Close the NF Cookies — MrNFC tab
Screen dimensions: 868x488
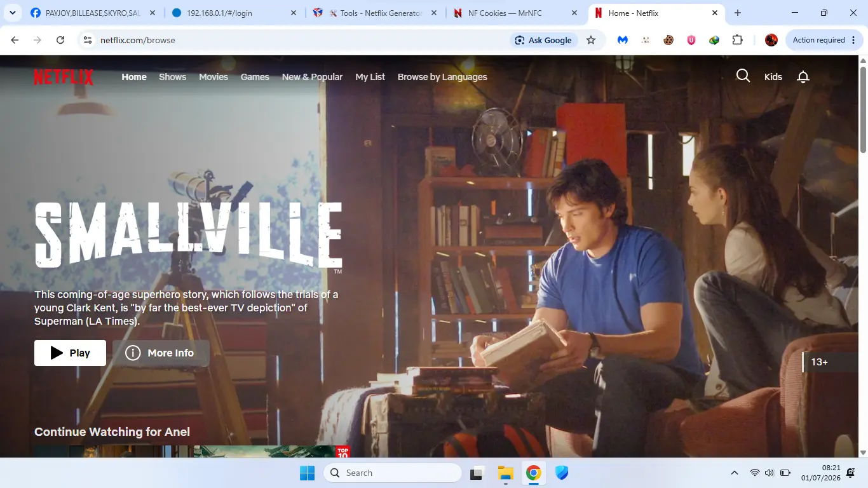(x=574, y=13)
